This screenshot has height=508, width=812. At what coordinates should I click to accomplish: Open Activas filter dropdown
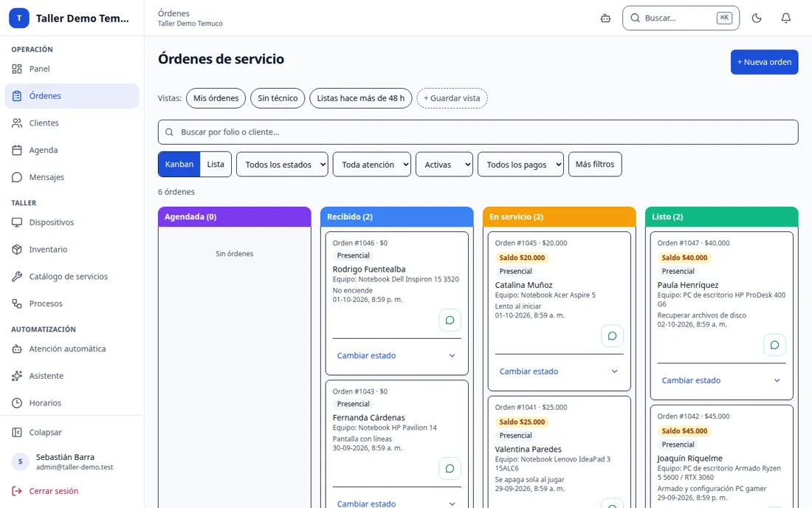444,164
